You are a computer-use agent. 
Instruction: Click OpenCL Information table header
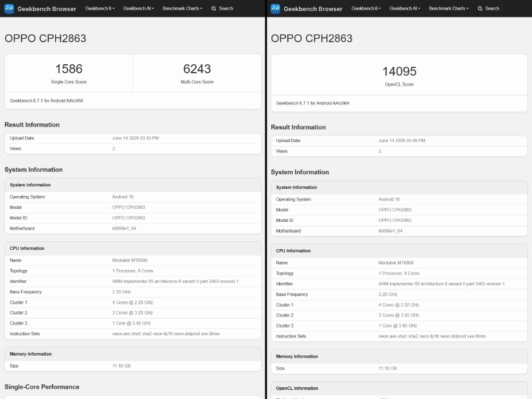(x=297, y=388)
